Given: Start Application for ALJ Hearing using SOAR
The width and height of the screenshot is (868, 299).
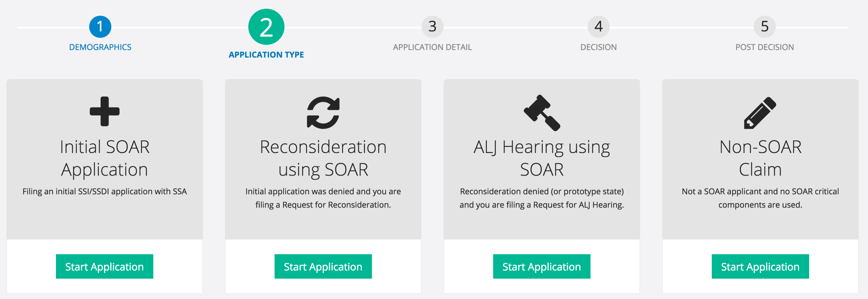Looking at the screenshot, I should coord(542,266).
